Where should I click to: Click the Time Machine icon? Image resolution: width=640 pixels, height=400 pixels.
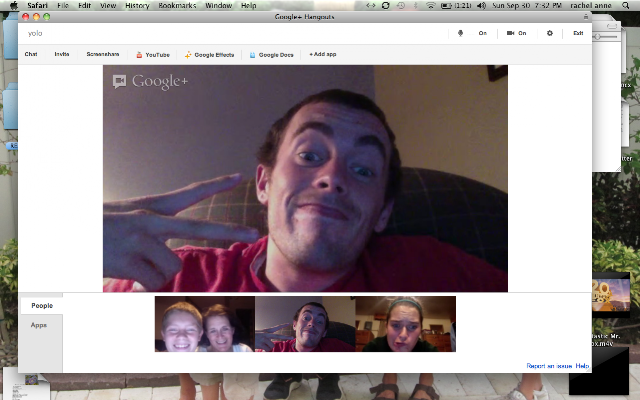click(x=401, y=5)
